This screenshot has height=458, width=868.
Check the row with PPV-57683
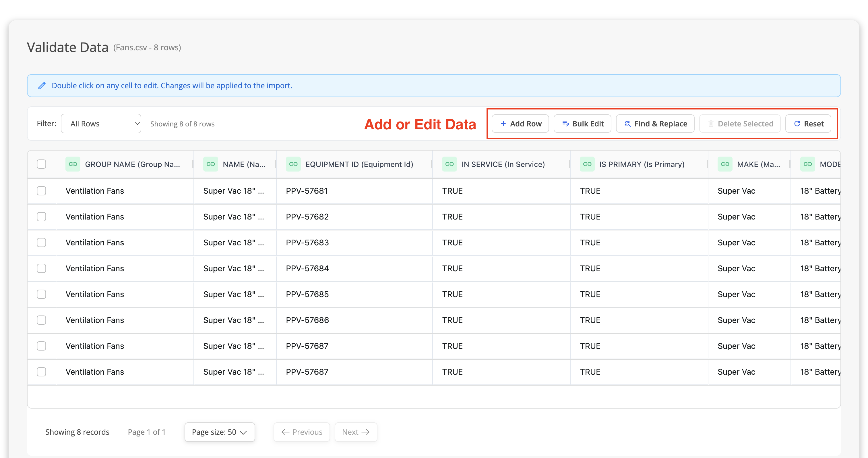[41, 243]
